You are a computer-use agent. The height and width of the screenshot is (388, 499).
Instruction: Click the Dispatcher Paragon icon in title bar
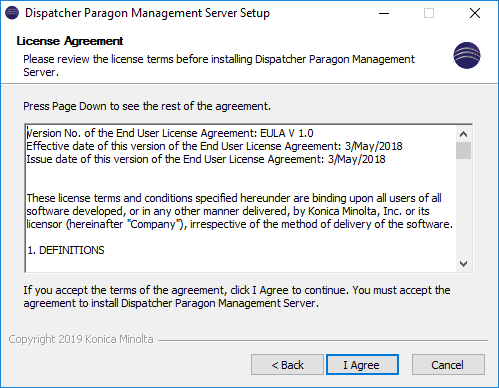click(12, 13)
